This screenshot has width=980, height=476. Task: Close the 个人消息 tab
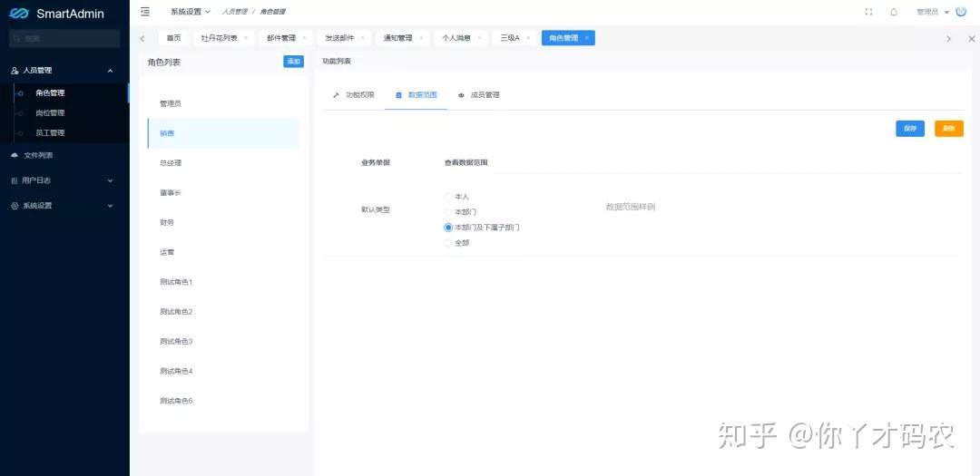[479, 38]
